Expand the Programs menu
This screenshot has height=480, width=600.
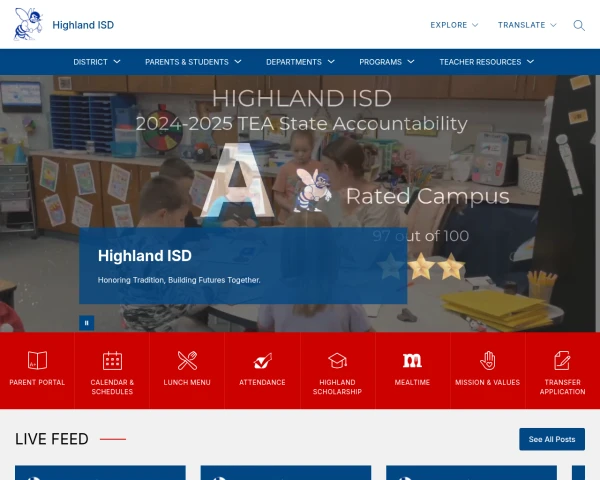387,62
